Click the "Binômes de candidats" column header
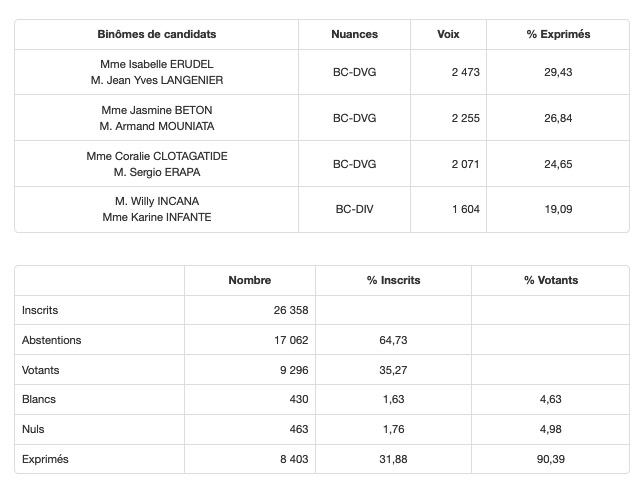Viewport: 640px width, 487px height. coord(157,34)
